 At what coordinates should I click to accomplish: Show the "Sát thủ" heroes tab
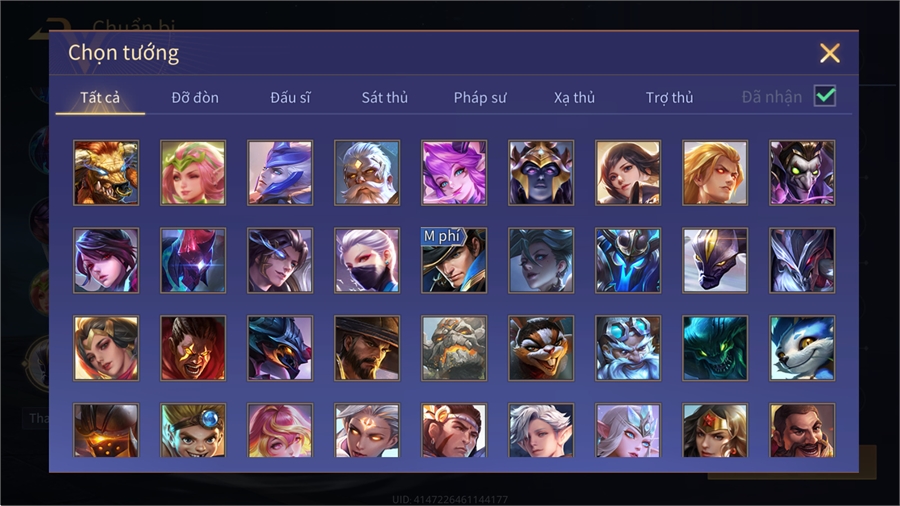(385, 98)
